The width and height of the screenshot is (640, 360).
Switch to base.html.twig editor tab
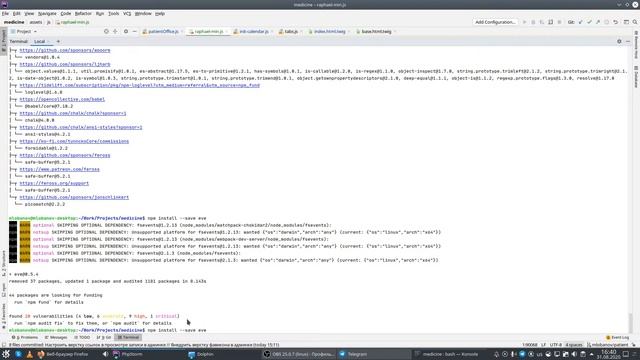(x=376, y=31)
